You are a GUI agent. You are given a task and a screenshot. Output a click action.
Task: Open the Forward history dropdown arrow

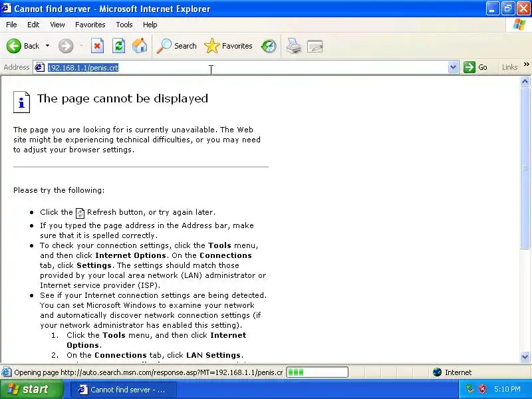coord(81,46)
